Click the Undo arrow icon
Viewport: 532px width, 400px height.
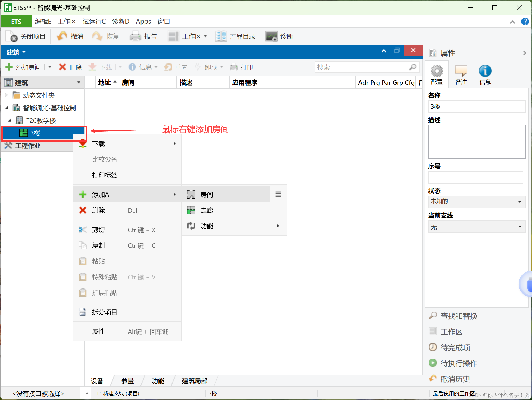coord(62,36)
